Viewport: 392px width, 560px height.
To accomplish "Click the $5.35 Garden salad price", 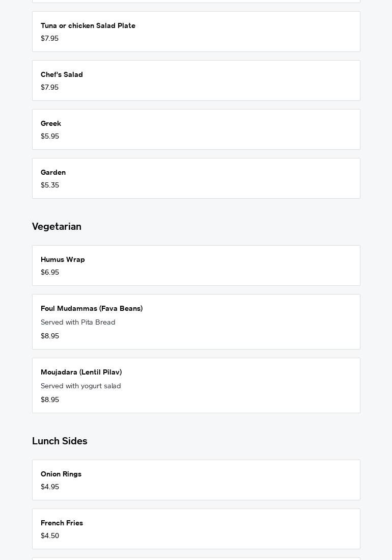I will pyautogui.click(x=50, y=185).
